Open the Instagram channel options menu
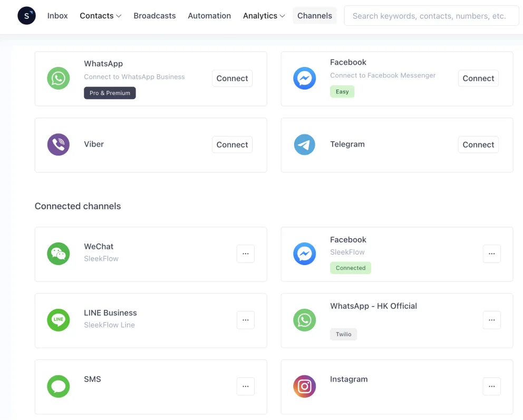Screen dimensions: 523x420 click(x=491, y=386)
